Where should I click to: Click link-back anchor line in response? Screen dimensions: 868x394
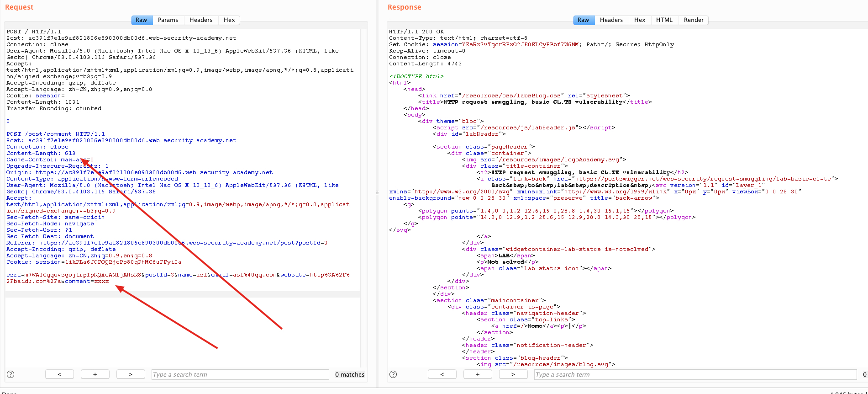658,179
